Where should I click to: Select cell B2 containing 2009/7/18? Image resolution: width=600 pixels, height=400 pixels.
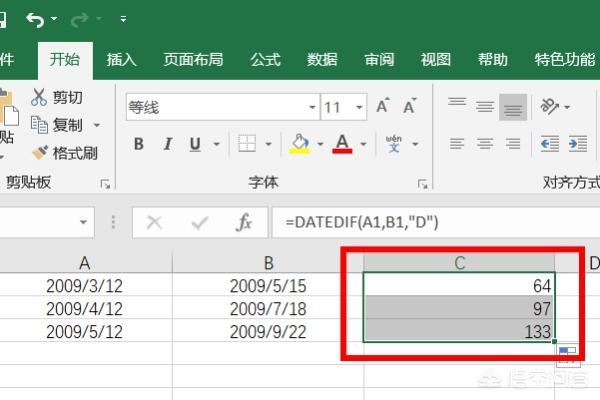click(267, 309)
